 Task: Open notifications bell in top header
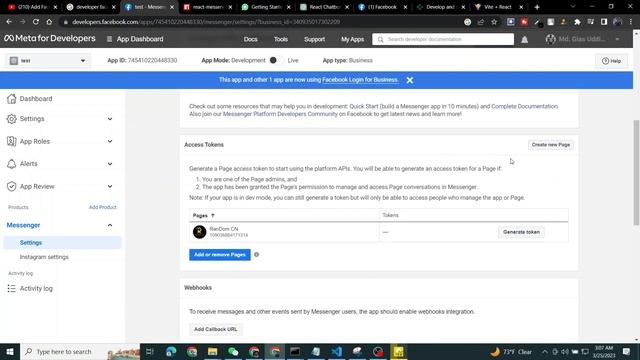click(x=524, y=40)
